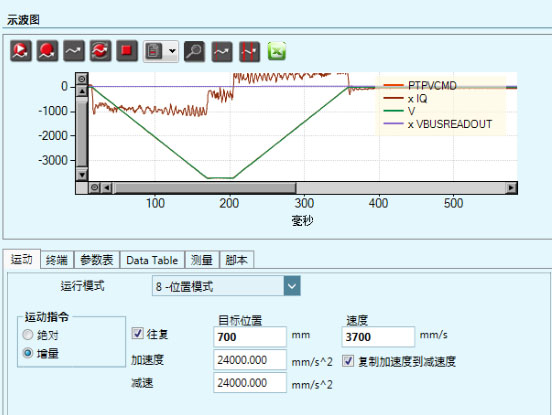Export chart data to Excel
This screenshot has height=415, width=553.
(276, 51)
